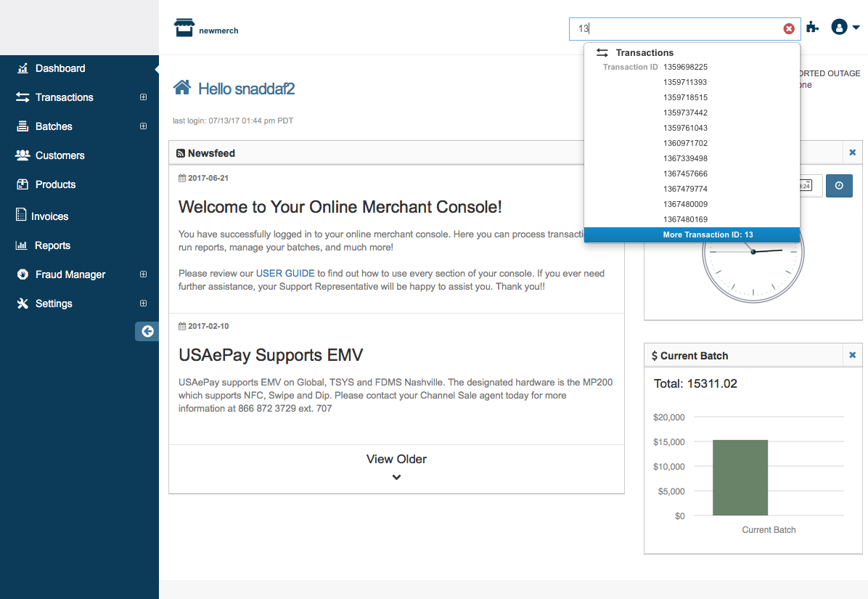
Task: Close the clock widget panel
Action: tap(852, 152)
